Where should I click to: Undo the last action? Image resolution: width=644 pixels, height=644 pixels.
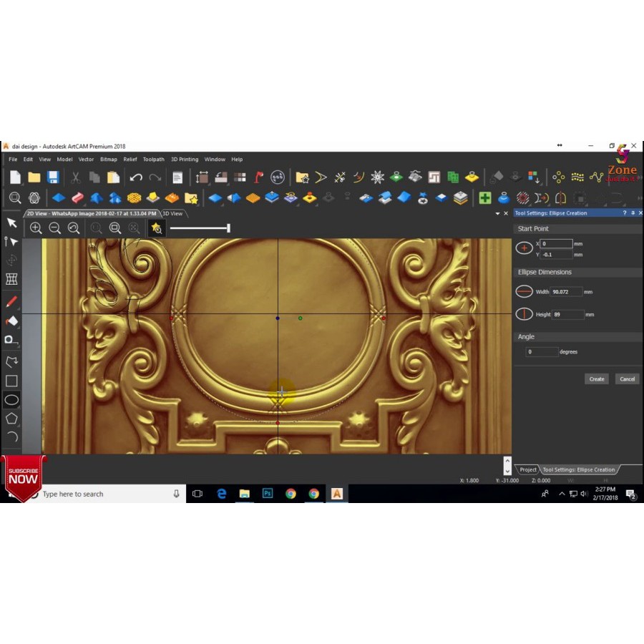pos(136,177)
